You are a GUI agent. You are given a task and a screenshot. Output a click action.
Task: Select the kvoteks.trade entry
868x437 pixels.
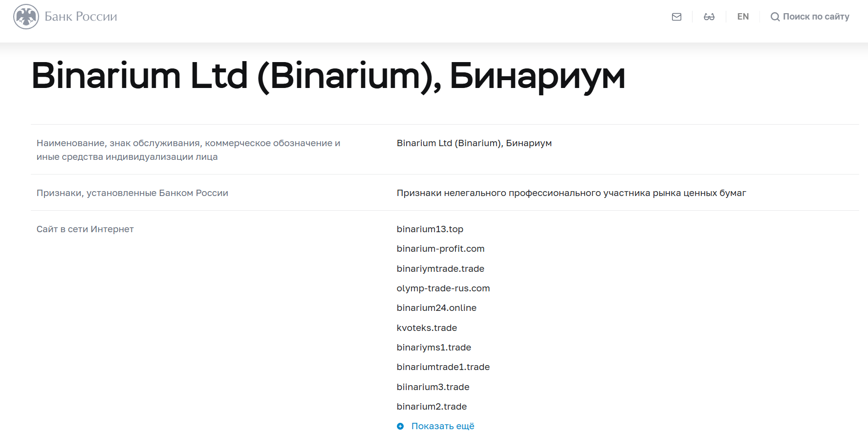click(x=427, y=328)
